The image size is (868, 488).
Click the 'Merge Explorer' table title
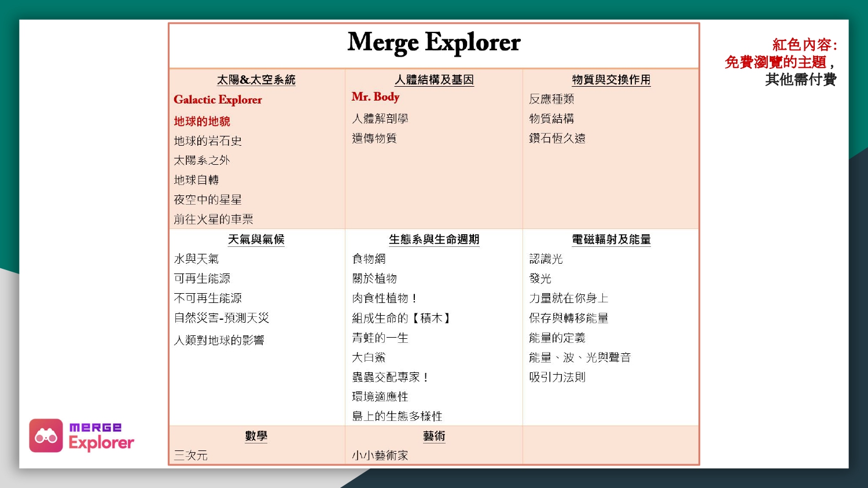pos(434,43)
